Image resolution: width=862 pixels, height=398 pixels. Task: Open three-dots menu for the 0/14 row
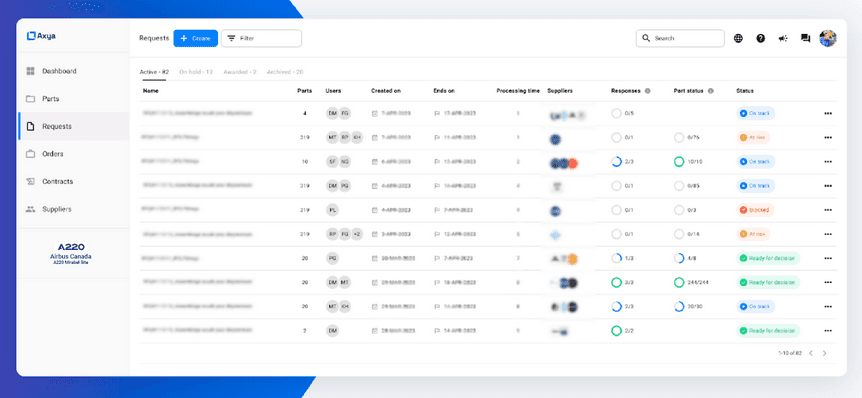[828, 234]
